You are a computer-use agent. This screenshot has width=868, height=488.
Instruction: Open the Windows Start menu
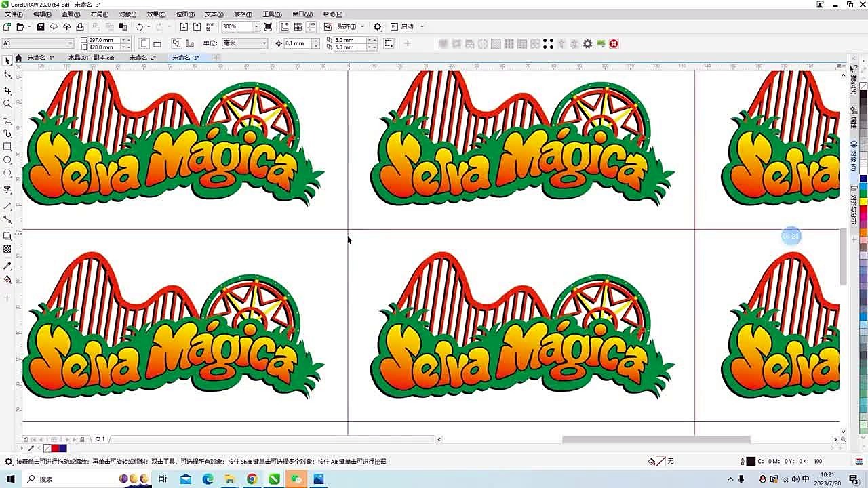pyautogui.click(x=11, y=479)
